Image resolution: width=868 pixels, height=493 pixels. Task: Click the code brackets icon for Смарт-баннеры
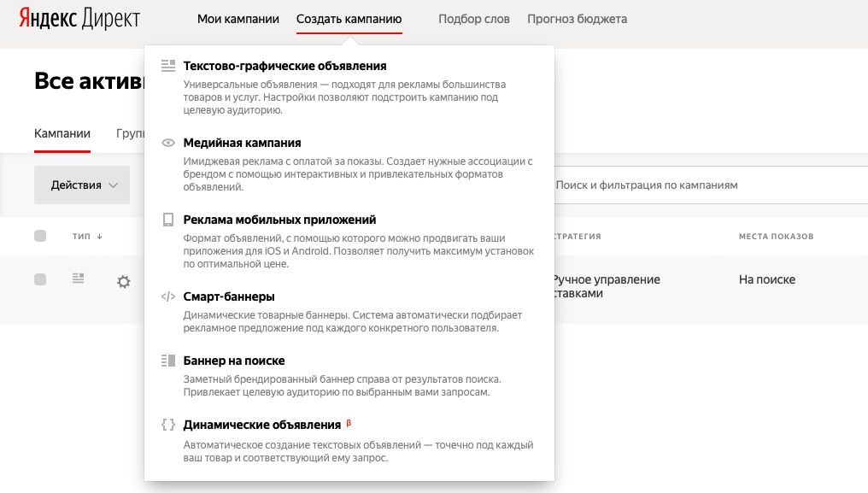(x=168, y=296)
